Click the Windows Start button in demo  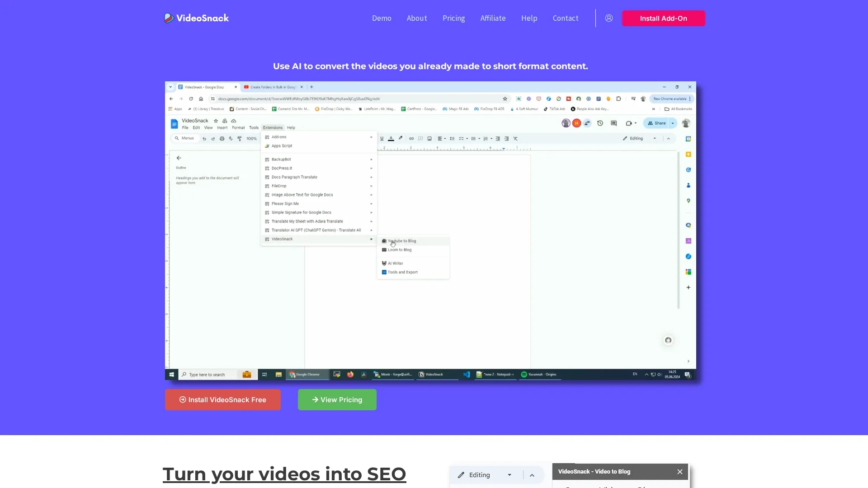tap(171, 375)
